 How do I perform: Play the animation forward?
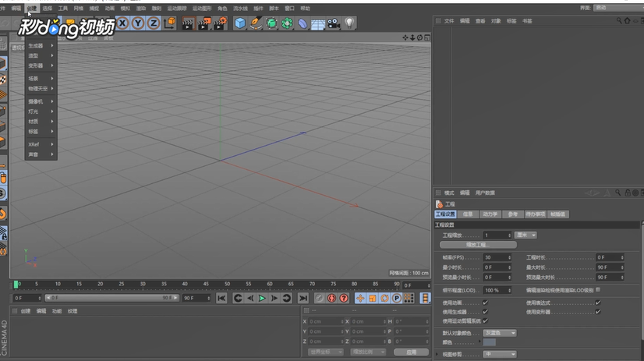tap(262, 298)
